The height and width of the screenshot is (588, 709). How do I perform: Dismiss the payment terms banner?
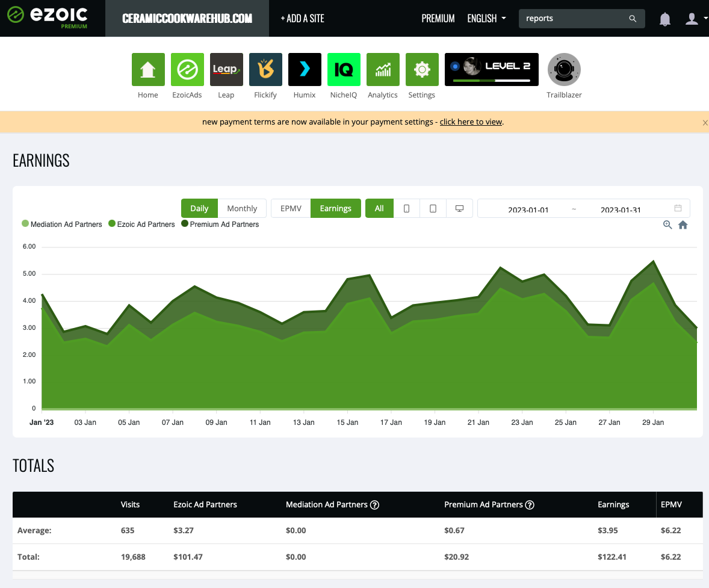pyautogui.click(x=705, y=123)
